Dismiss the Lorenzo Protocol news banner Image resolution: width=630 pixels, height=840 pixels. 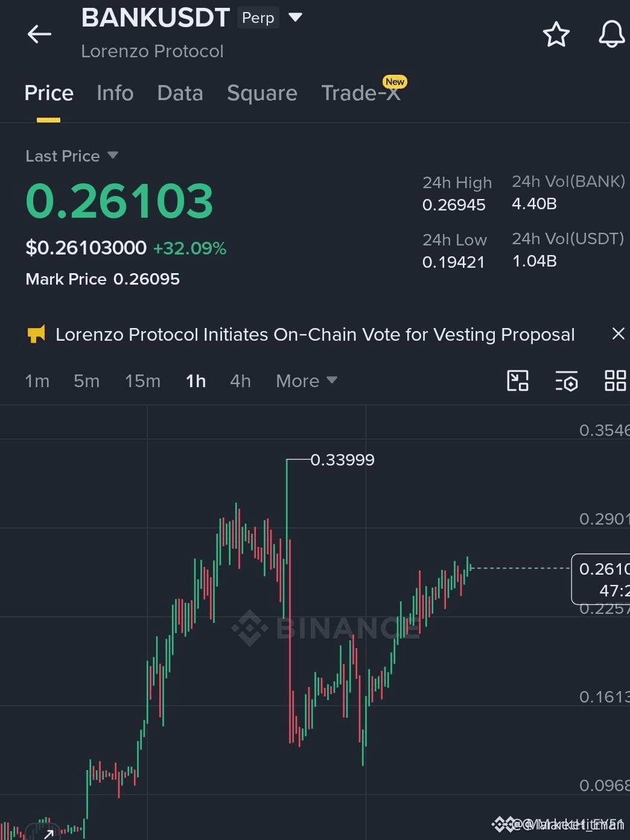coord(618,333)
